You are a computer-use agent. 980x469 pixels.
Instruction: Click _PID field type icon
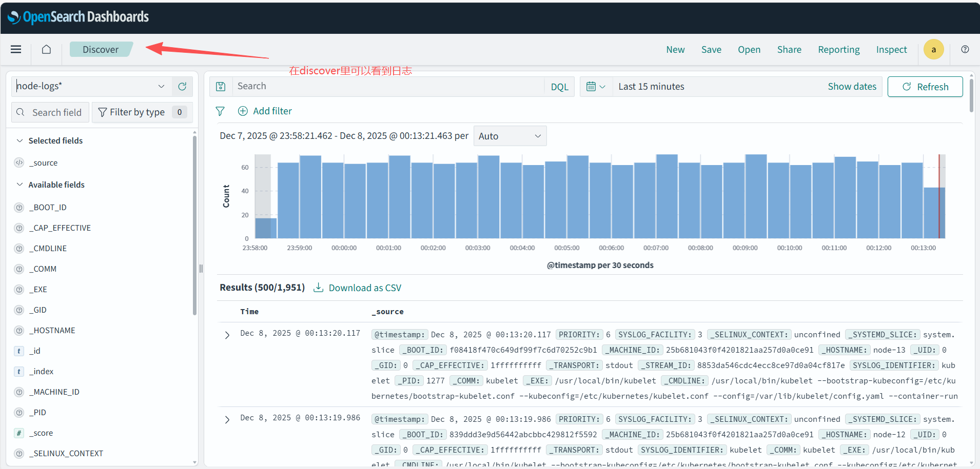(19, 413)
